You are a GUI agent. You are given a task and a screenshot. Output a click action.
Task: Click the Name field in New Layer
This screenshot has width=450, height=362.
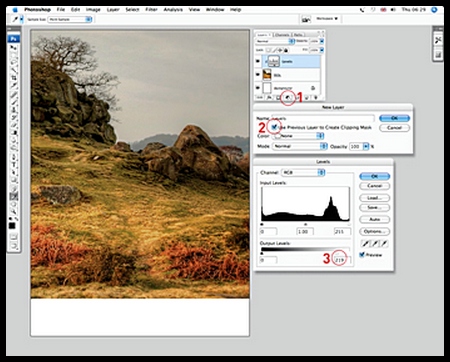tap(323, 118)
